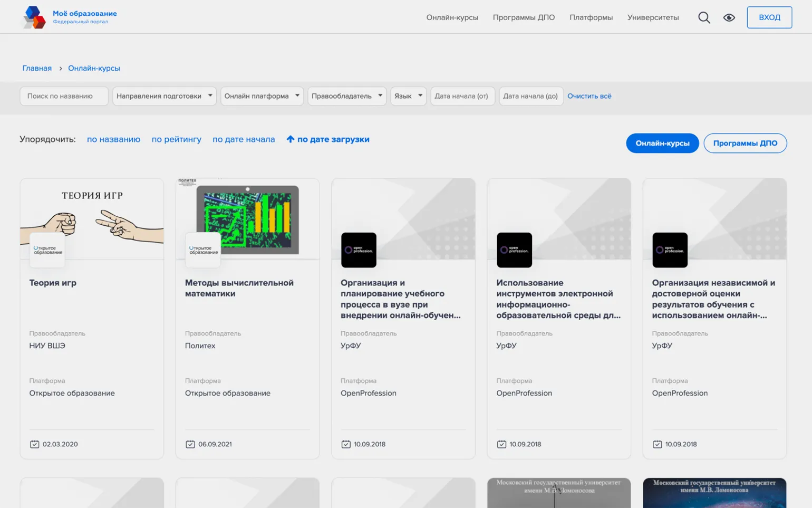Image resolution: width=812 pixels, height=508 pixels.
Task: Expand the Направления подготовки dropdown
Action: tap(165, 96)
